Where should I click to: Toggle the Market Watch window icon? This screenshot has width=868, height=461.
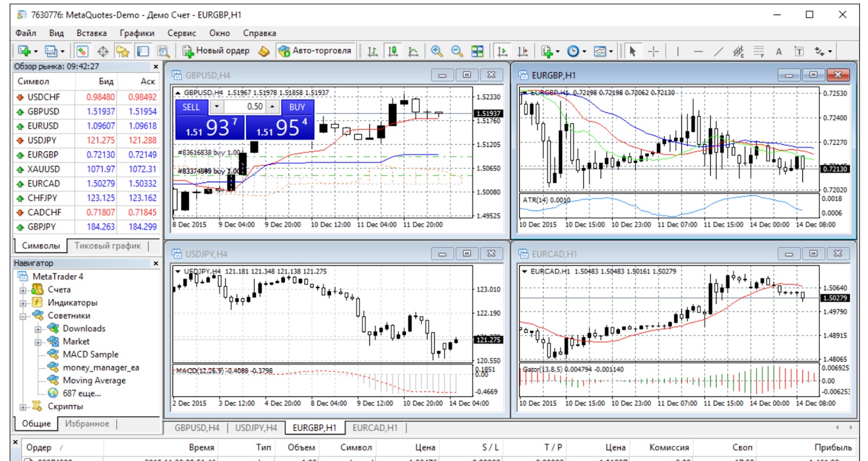[82, 51]
